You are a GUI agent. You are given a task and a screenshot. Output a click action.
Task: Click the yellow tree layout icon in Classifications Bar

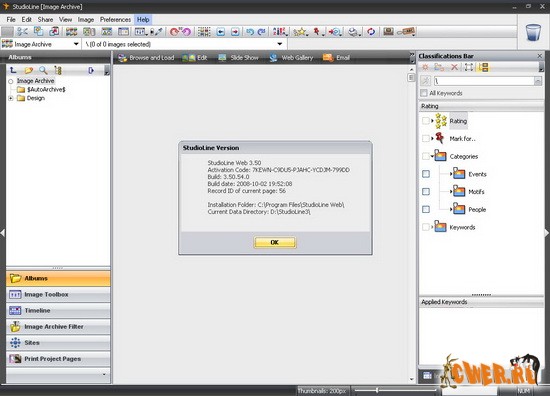click(483, 67)
